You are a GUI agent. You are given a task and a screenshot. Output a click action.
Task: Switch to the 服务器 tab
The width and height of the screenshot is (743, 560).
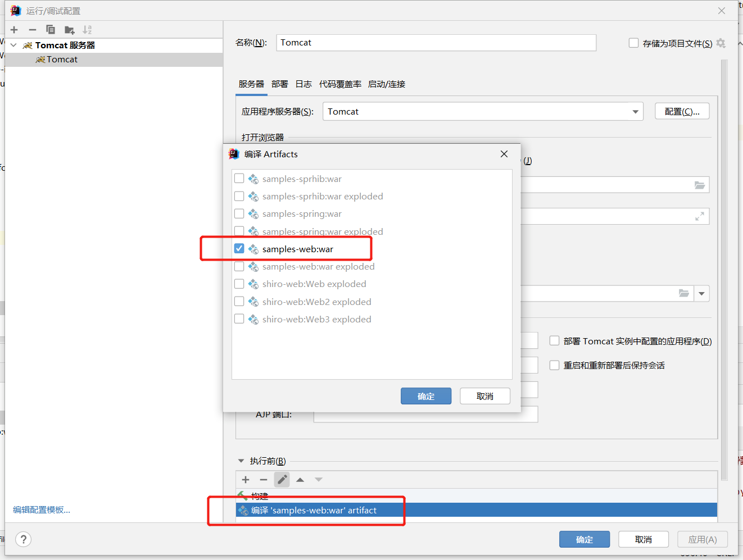[x=251, y=84]
